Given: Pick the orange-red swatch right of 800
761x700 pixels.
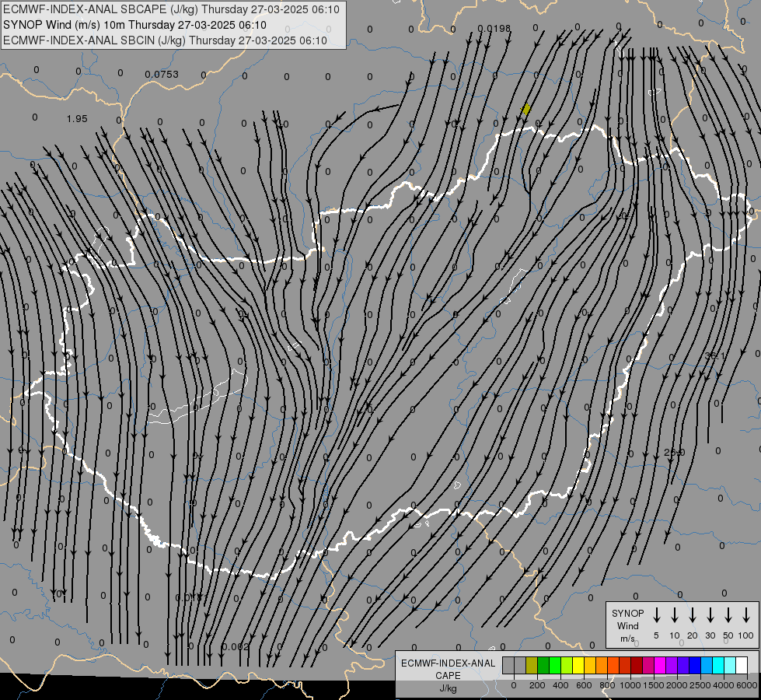Looking at the screenshot, I should point(614,665).
